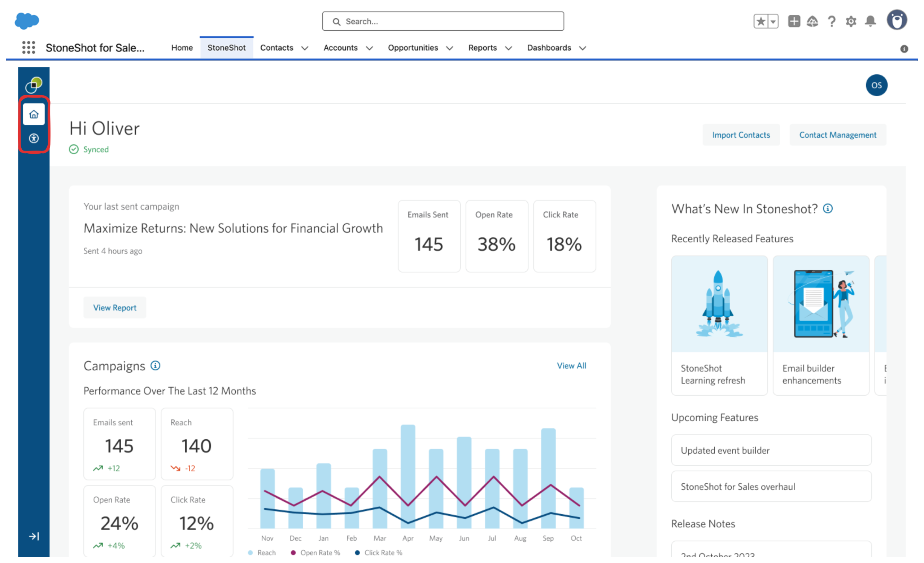Viewport: 924px width, 563px height.
Task: Click the 'Sent 4 hours ago' text
Action: pyautogui.click(x=113, y=251)
